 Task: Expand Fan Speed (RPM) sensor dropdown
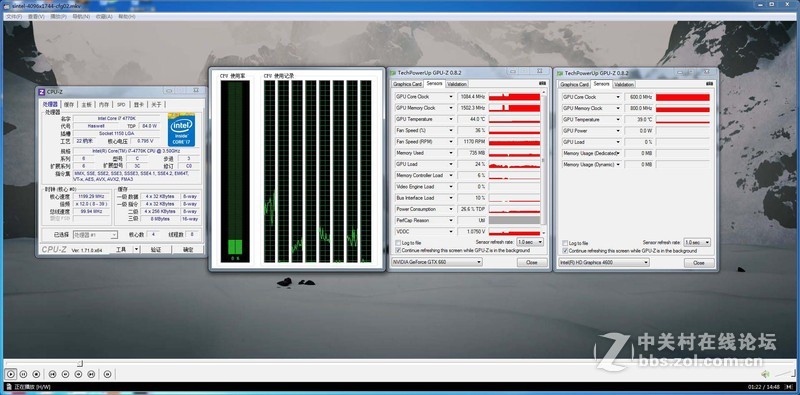451,141
